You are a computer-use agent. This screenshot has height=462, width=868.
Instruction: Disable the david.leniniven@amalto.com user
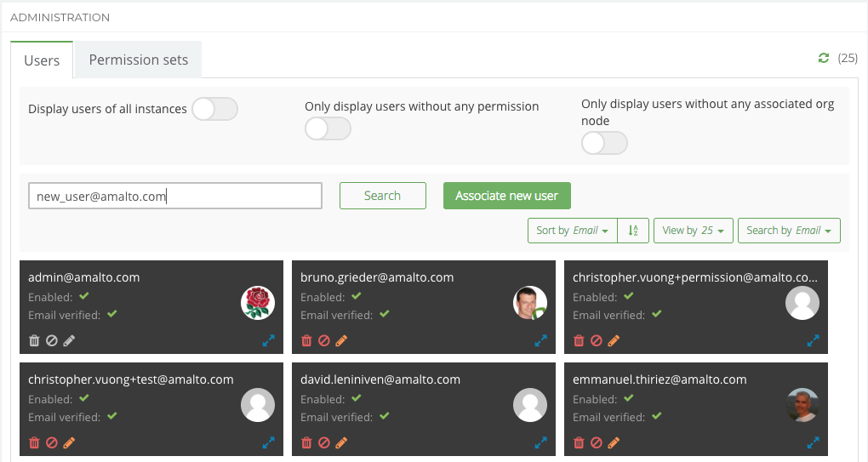tap(324, 442)
